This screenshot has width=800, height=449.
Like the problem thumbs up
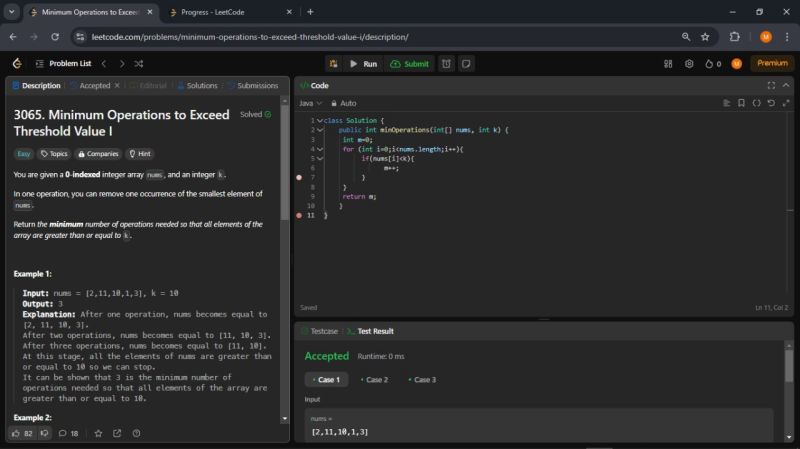pyautogui.click(x=21, y=433)
